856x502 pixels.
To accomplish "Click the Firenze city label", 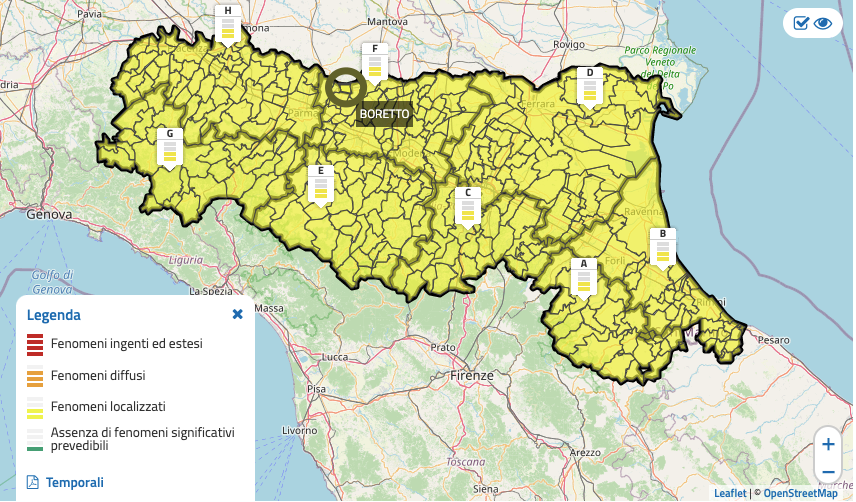I will [x=472, y=375].
